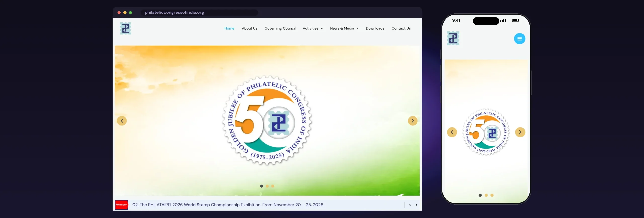644x218 pixels.
Task: Click the yellow browser minimize dot
Action: point(125,13)
